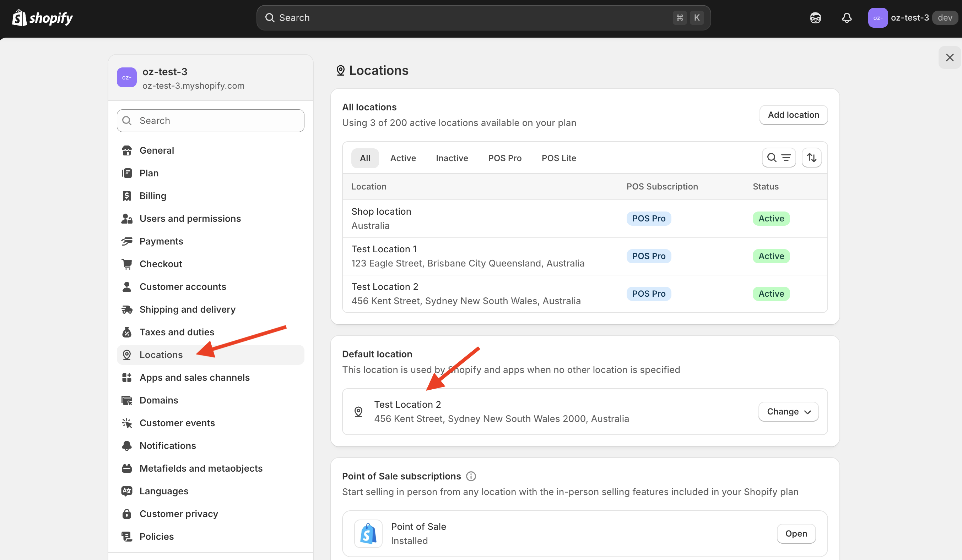
Task: Click the Shopify logo in top bar
Action: click(x=42, y=18)
